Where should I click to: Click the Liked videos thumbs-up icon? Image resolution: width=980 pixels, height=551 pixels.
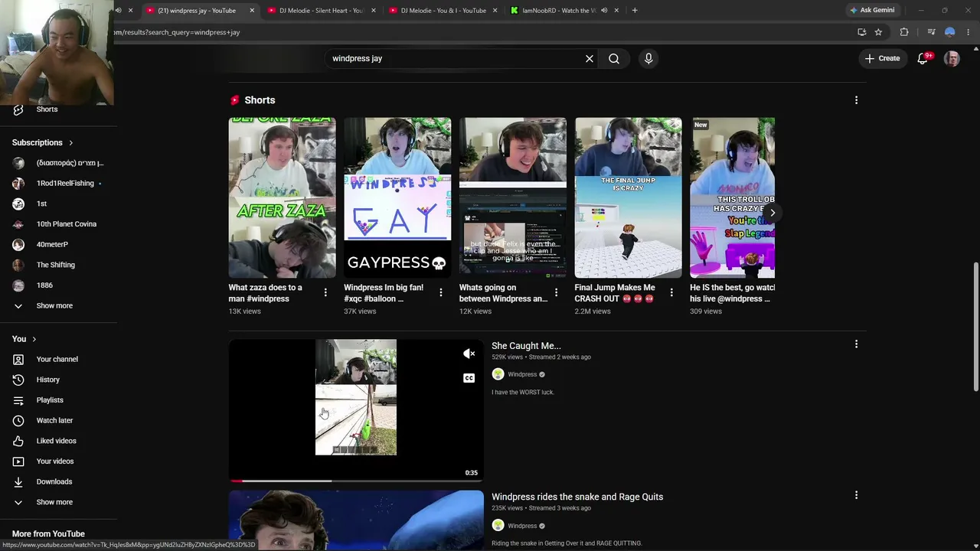pyautogui.click(x=18, y=441)
